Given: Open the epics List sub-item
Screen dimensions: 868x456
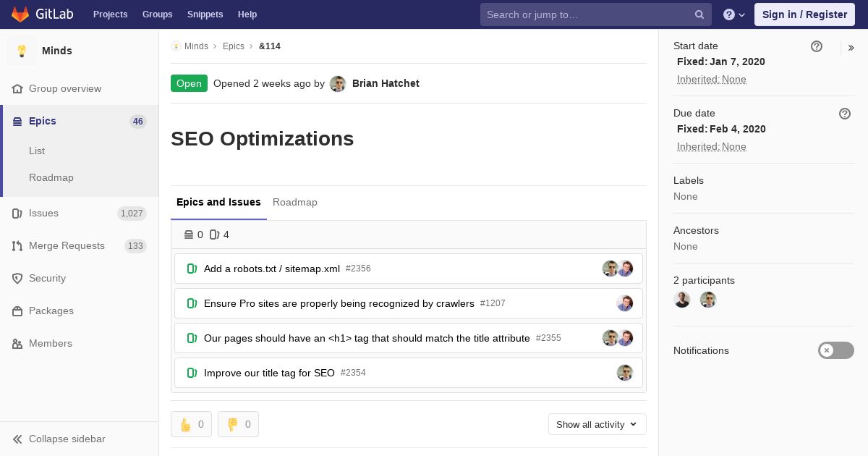Looking at the screenshot, I should click(37, 151).
